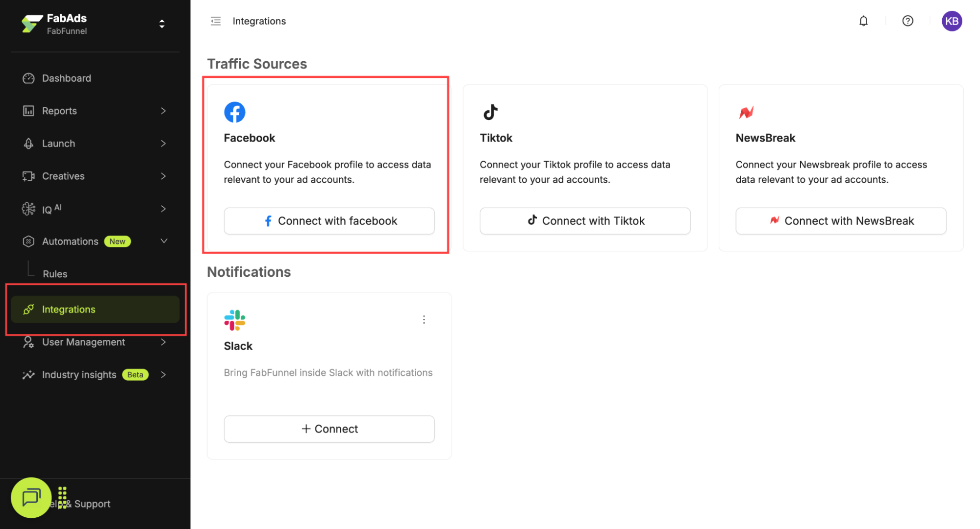Click the TikTok logo icon
The height and width of the screenshot is (529, 980).
[490, 112]
